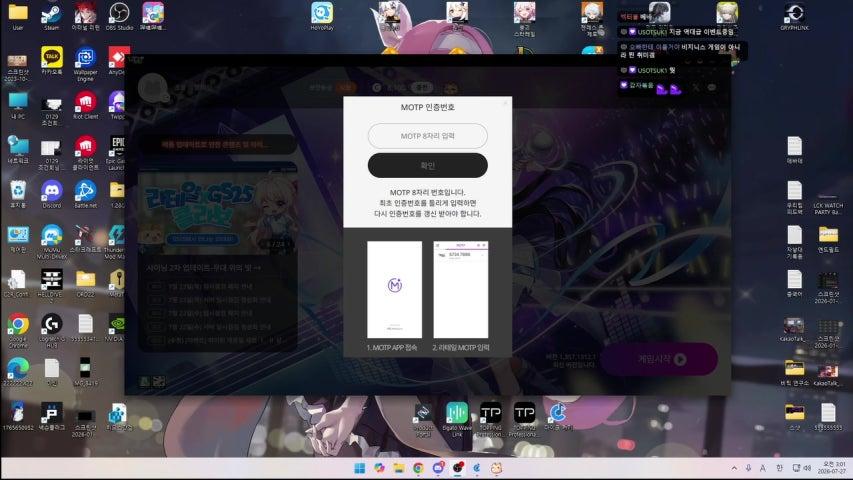Launch the HoYoPlay desktop shortcut
The width and height of the screenshot is (853, 480).
click(322, 16)
